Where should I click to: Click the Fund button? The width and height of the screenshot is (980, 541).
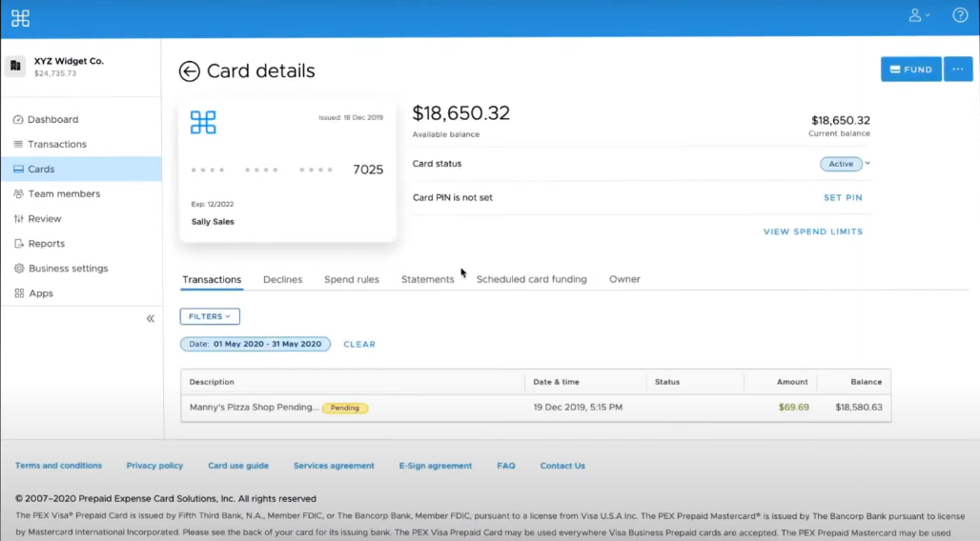910,70
